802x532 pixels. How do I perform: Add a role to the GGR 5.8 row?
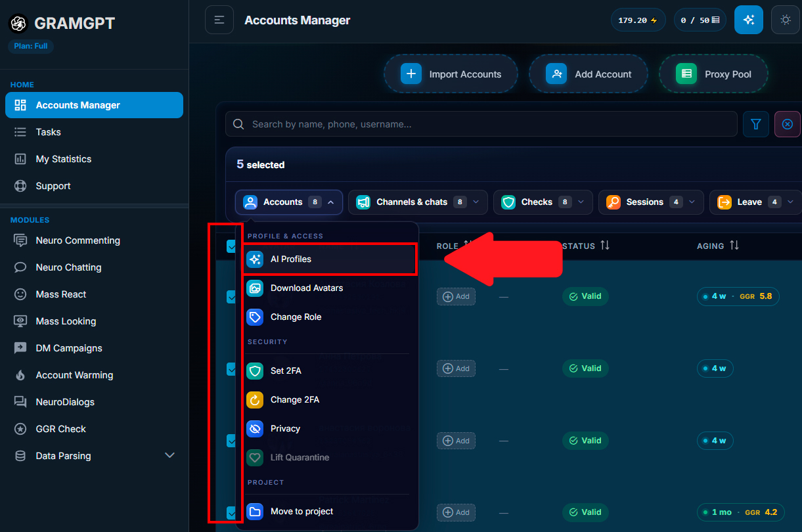[x=456, y=296]
